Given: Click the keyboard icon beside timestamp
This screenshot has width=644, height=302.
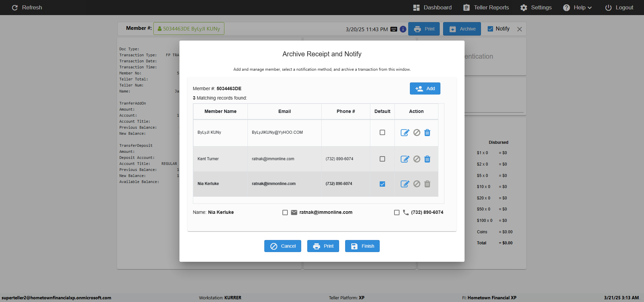Looking at the screenshot, I should tap(394, 29).
